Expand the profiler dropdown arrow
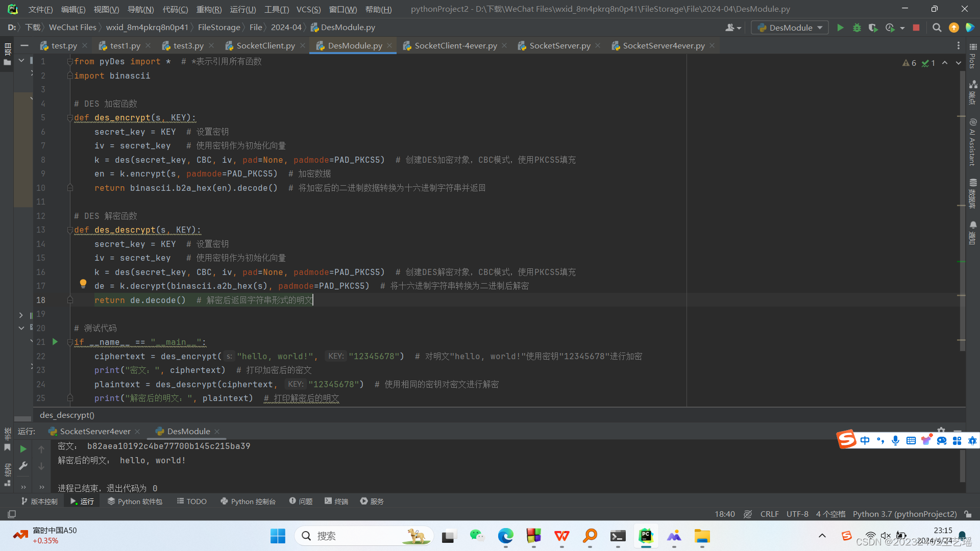980x551 pixels. point(902,28)
